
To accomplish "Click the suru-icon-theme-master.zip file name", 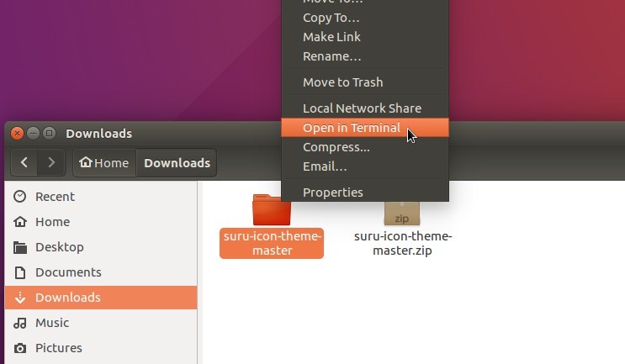I will pyautogui.click(x=403, y=243).
